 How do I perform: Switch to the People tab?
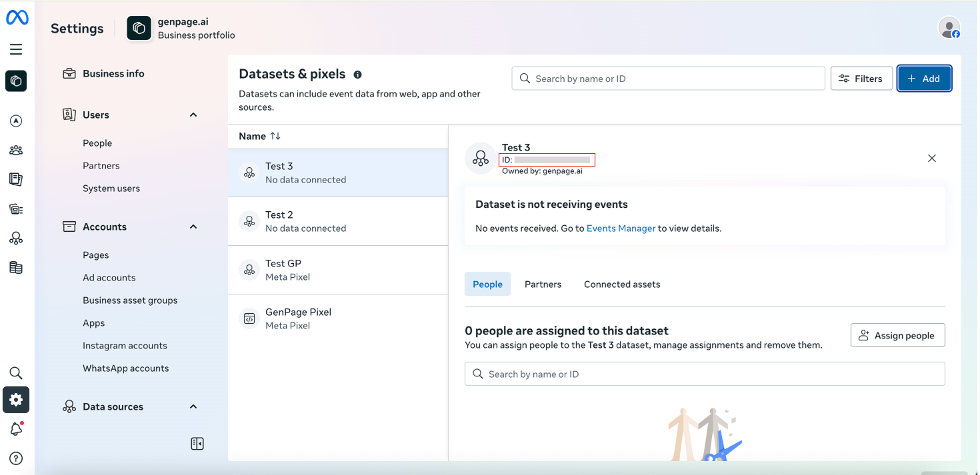[487, 284]
